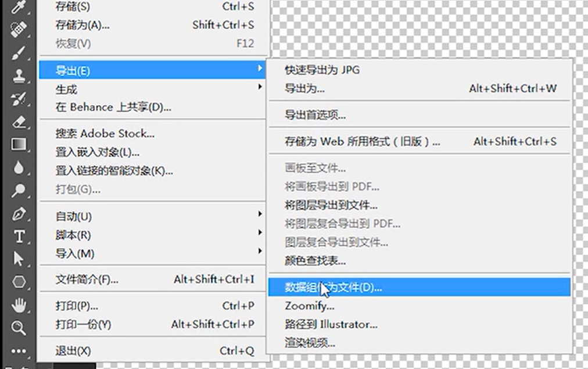Choose 数据组作为文件(D)...
The height and width of the screenshot is (369, 588).
420,287
